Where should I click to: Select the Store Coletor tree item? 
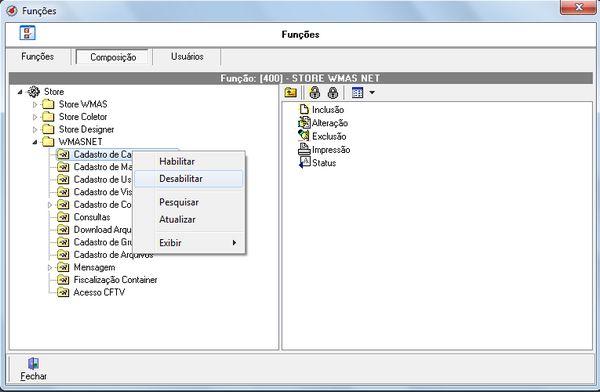tap(83, 116)
